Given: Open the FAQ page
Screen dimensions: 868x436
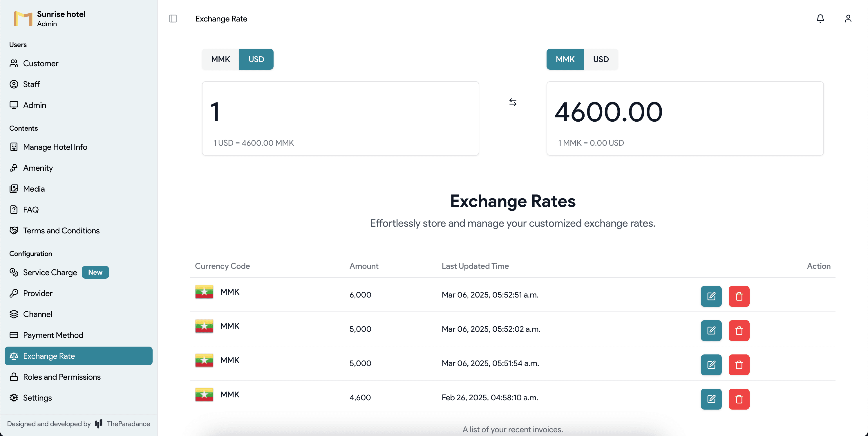Looking at the screenshot, I should tap(79, 210).
